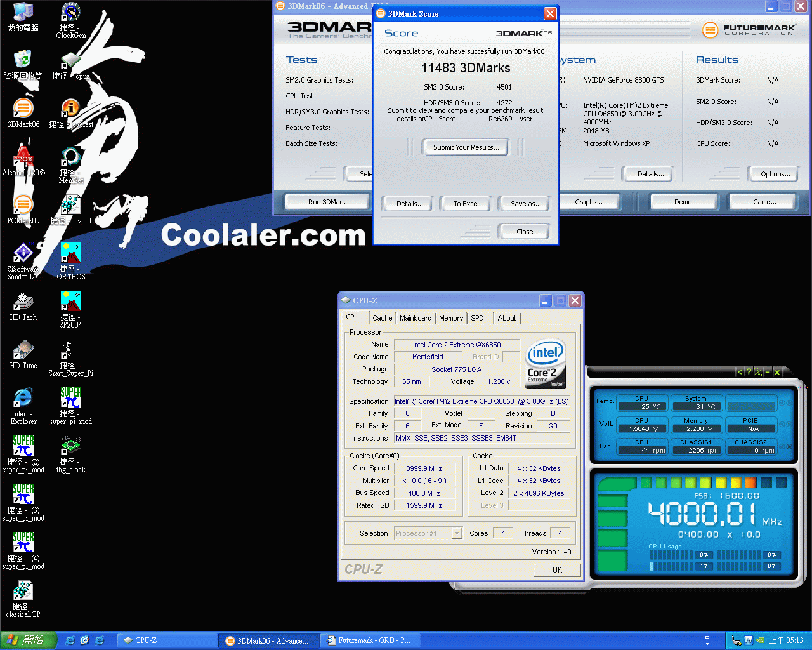The width and height of the screenshot is (812, 650).
Task: Open the MemSet desktop shortcut
Action: (x=71, y=165)
